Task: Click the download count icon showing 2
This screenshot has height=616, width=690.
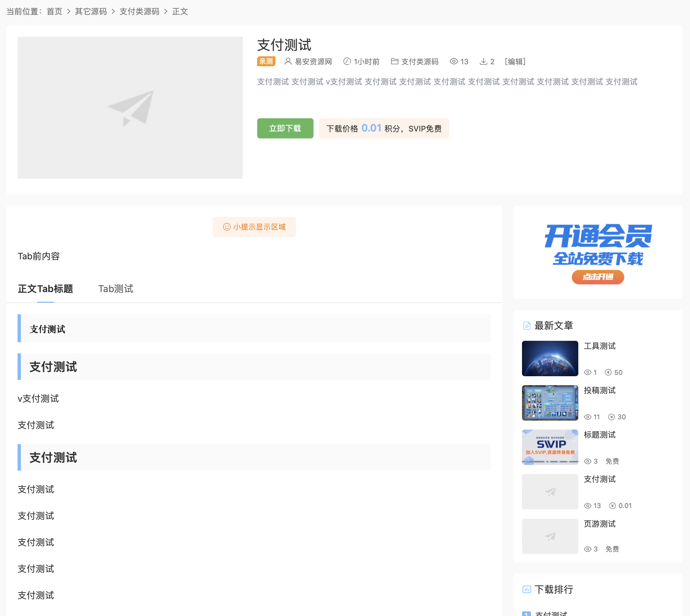Action: [484, 61]
